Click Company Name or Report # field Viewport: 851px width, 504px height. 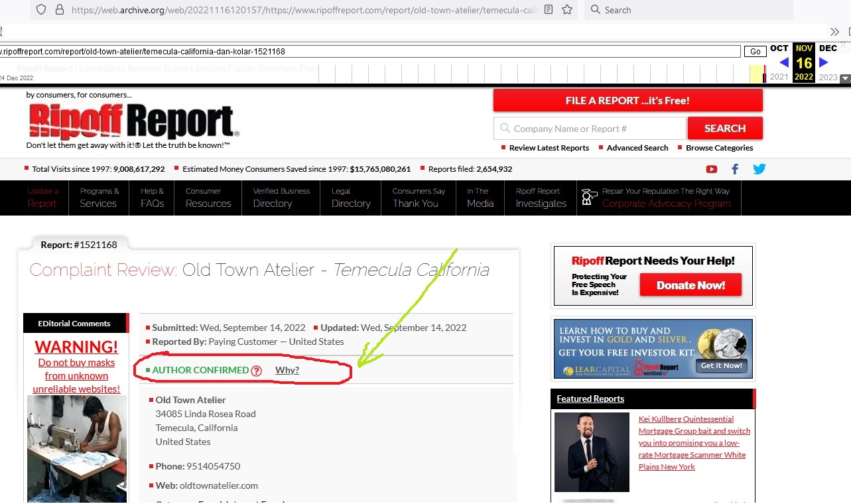pos(590,129)
